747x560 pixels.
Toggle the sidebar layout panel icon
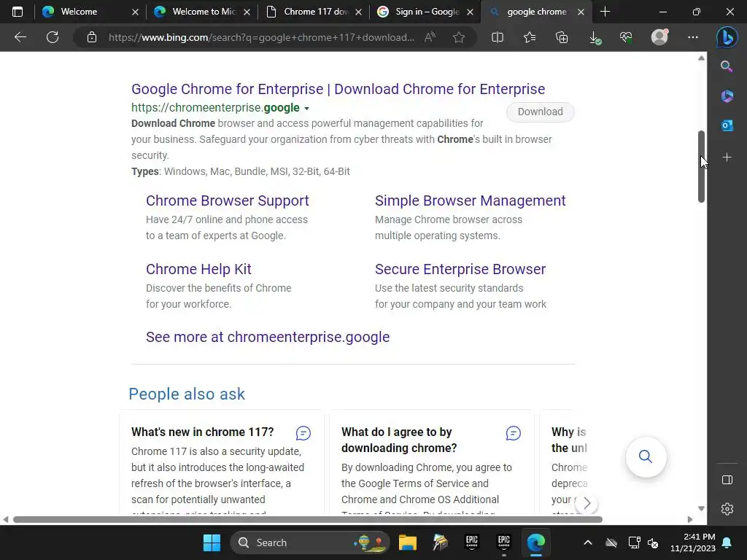[727, 480]
